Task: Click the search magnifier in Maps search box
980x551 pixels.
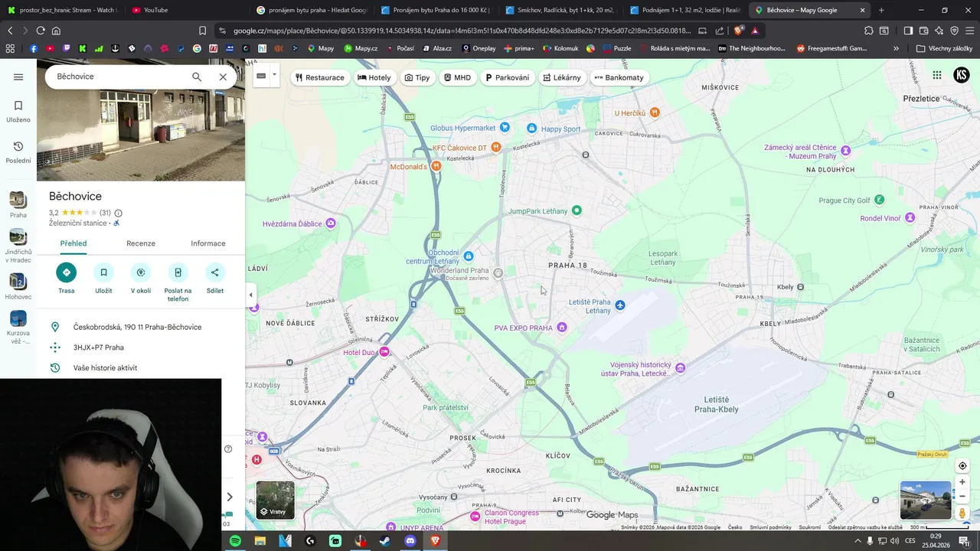Action: point(197,77)
